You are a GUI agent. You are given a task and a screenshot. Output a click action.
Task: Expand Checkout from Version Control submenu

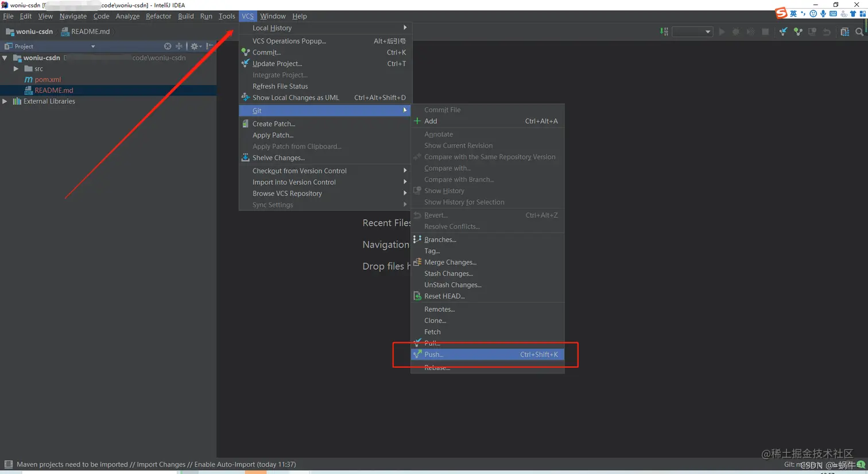coord(324,171)
